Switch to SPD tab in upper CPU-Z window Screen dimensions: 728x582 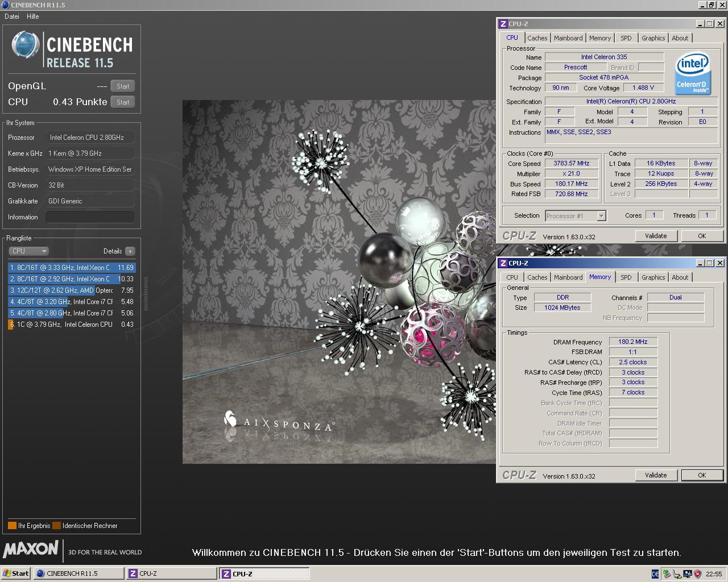click(x=626, y=38)
